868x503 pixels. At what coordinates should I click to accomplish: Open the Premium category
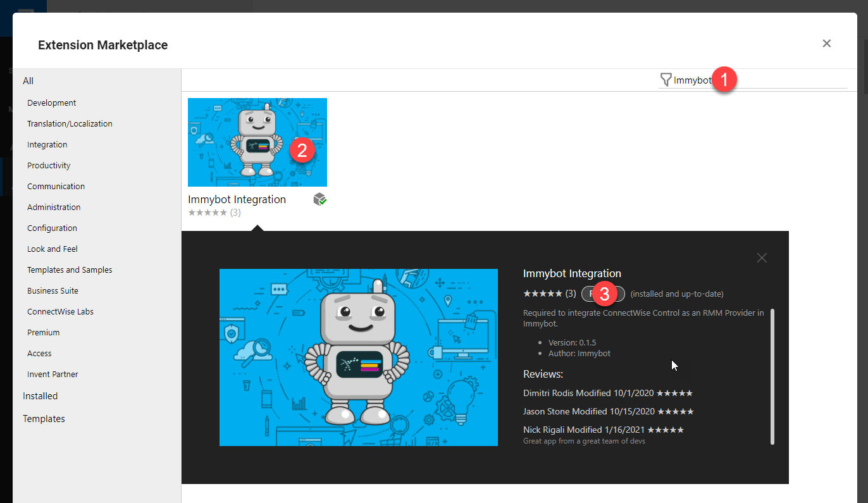click(43, 333)
